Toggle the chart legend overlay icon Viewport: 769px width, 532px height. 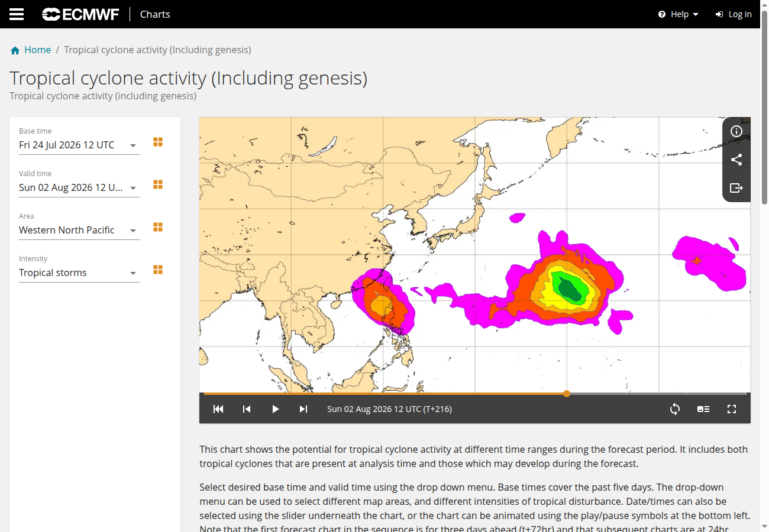click(x=703, y=409)
